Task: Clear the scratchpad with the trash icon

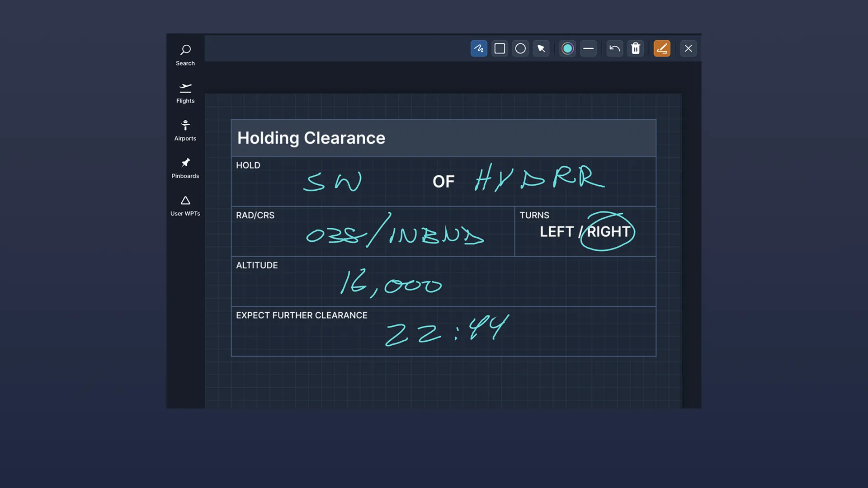Action: pos(636,48)
